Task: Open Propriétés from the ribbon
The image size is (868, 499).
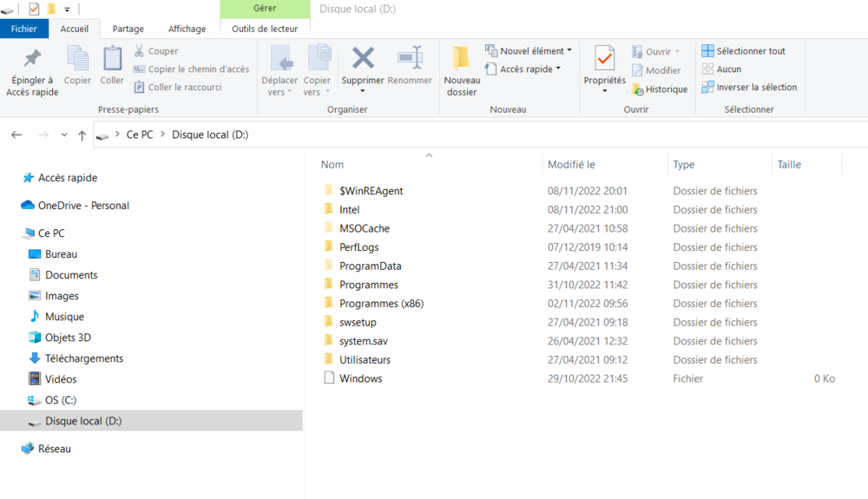Action: tap(604, 59)
